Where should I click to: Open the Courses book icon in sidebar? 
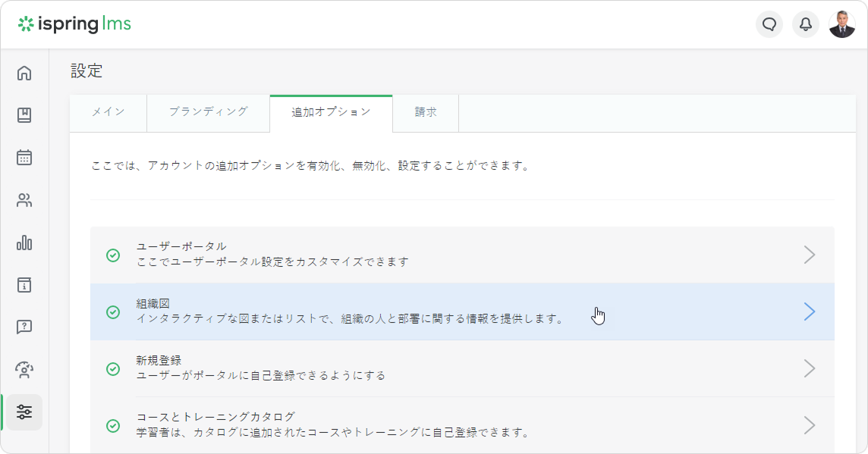click(x=24, y=115)
